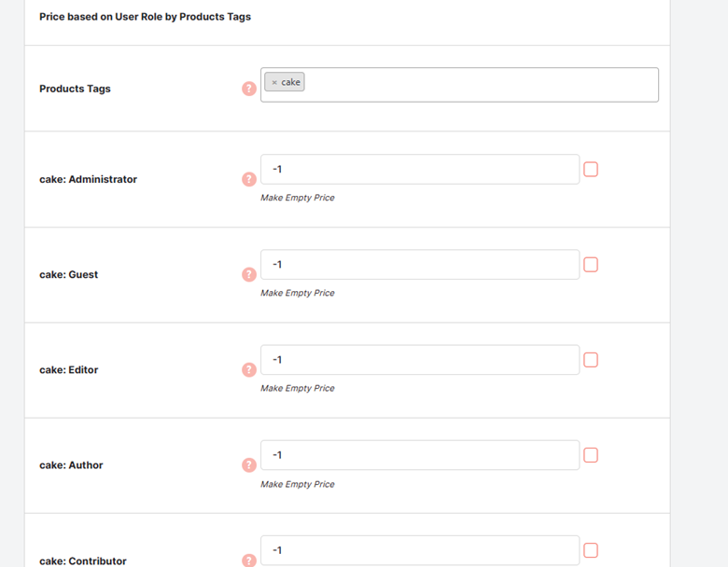
Task: Click help icon for cake: Editor
Action: pos(249,370)
